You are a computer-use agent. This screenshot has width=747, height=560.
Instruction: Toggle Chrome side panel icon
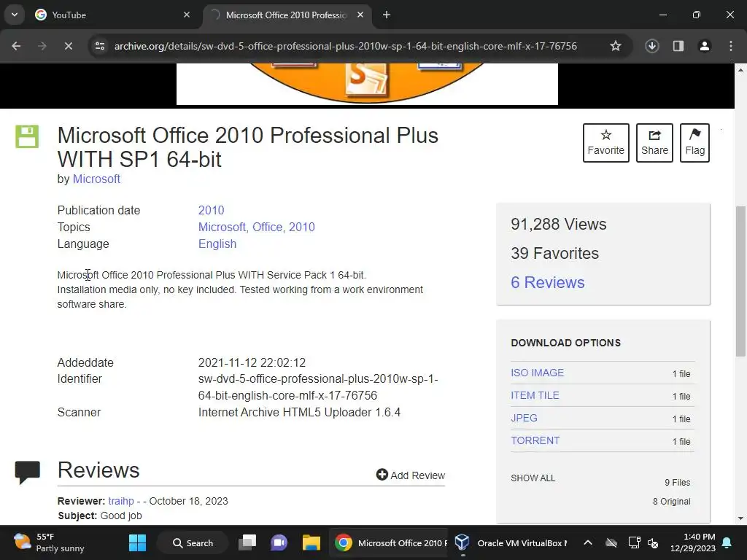click(x=678, y=46)
